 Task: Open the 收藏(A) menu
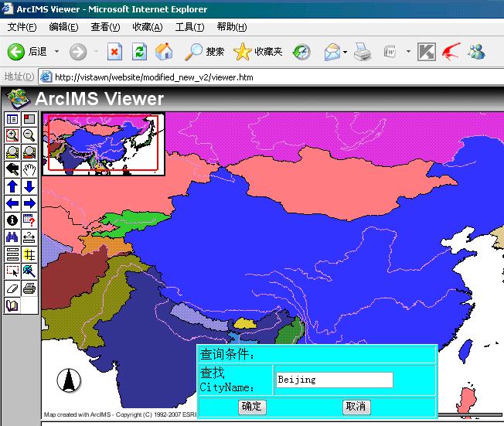click(148, 27)
